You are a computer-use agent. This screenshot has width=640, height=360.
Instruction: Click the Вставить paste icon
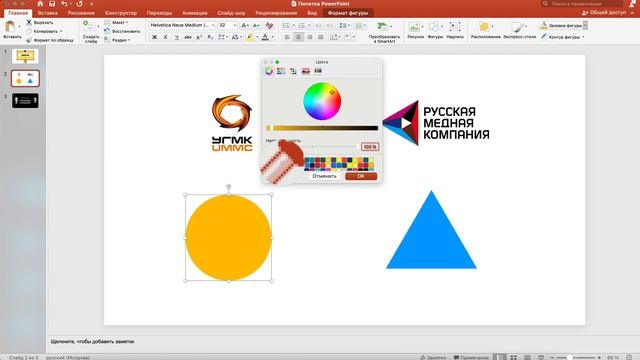click(10, 27)
